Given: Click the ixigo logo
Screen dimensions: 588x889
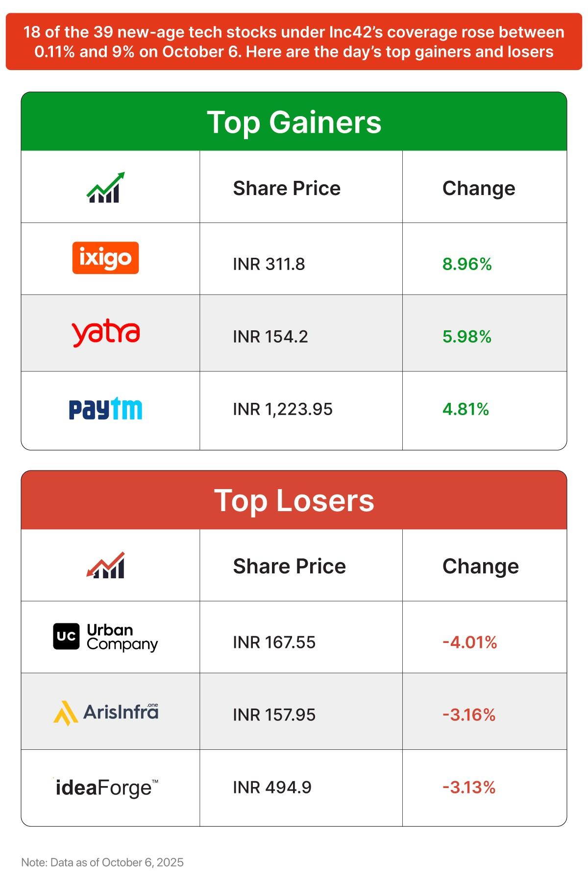Looking at the screenshot, I should [105, 258].
